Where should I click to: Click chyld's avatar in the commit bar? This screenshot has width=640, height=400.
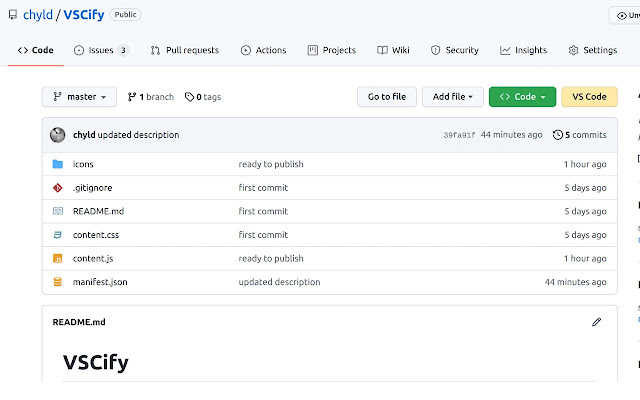(58, 135)
